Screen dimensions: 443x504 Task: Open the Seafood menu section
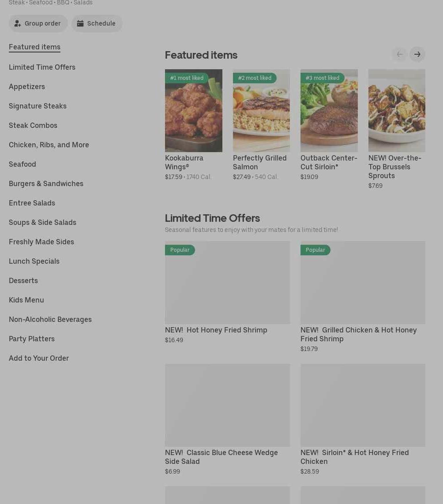23,164
